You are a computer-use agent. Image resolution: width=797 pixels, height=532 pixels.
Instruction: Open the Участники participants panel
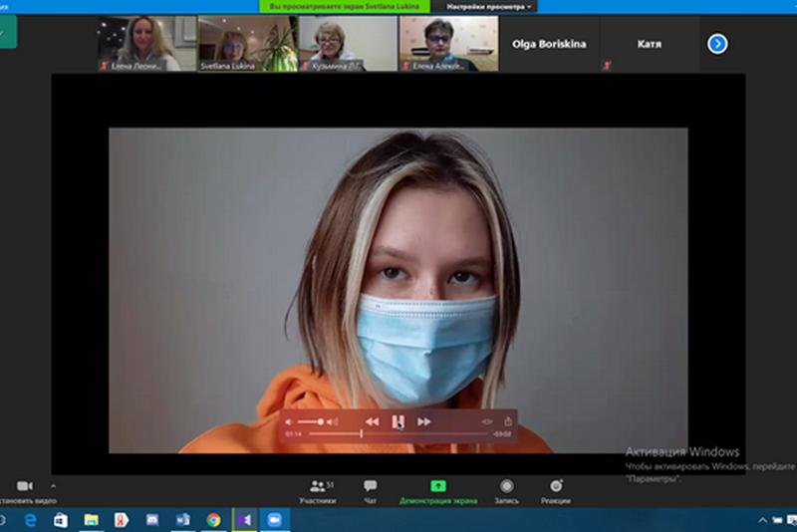pyautogui.click(x=318, y=490)
